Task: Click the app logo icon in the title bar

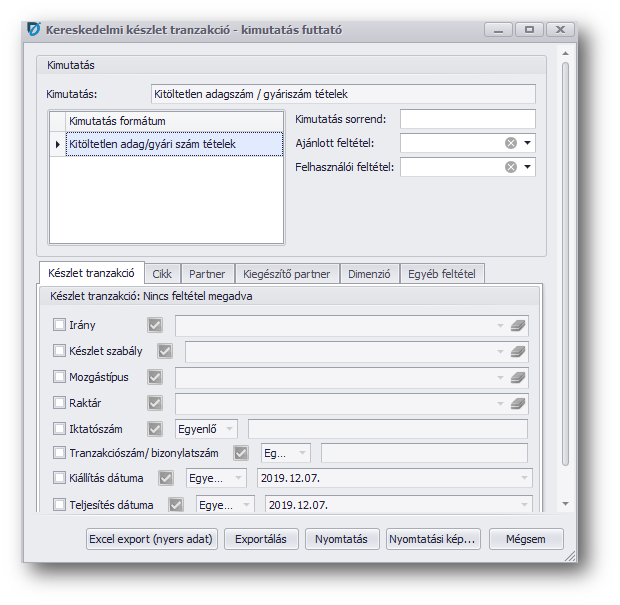Action: (33, 30)
